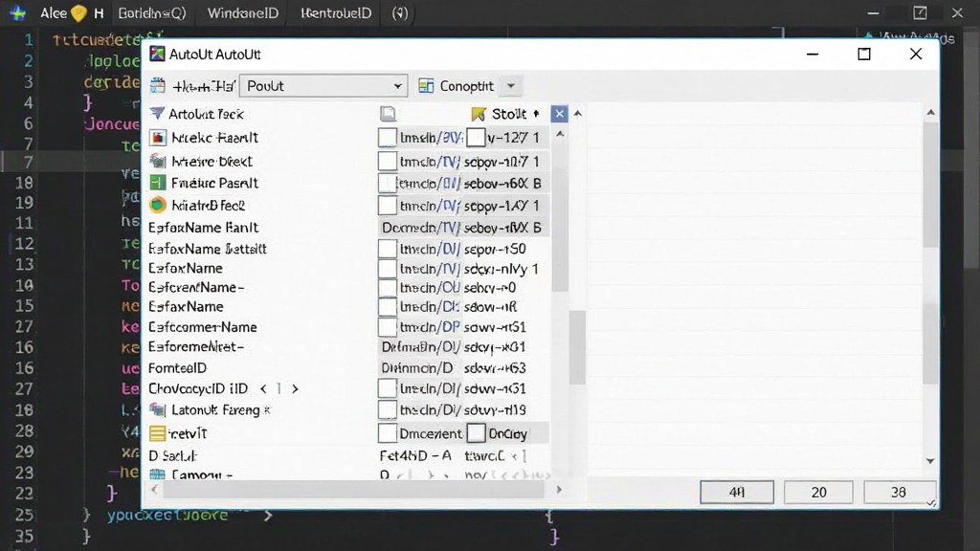This screenshot has width=980, height=551.
Task: Click the Stollt flag icon
Action: [x=479, y=114]
